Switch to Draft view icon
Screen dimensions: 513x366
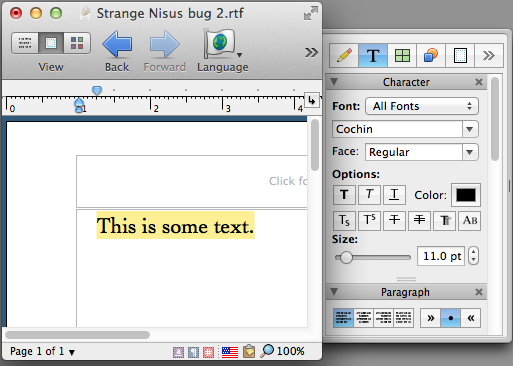coord(25,43)
